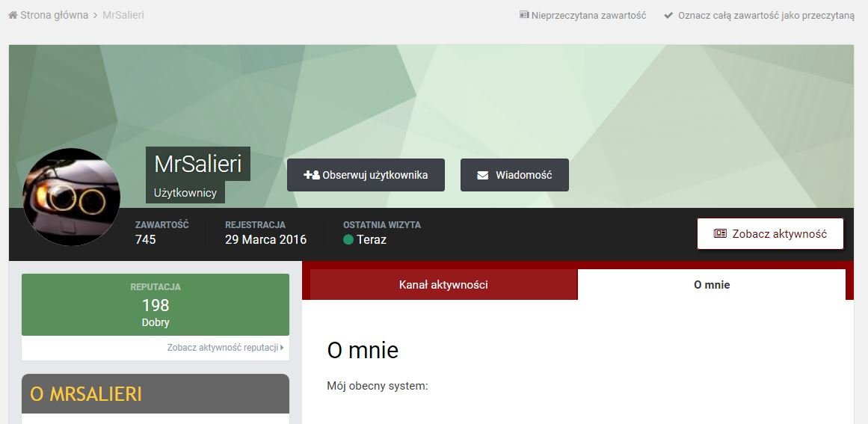Click the home icon in breadcrumb
868x424 pixels.
(x=13, y=15)
